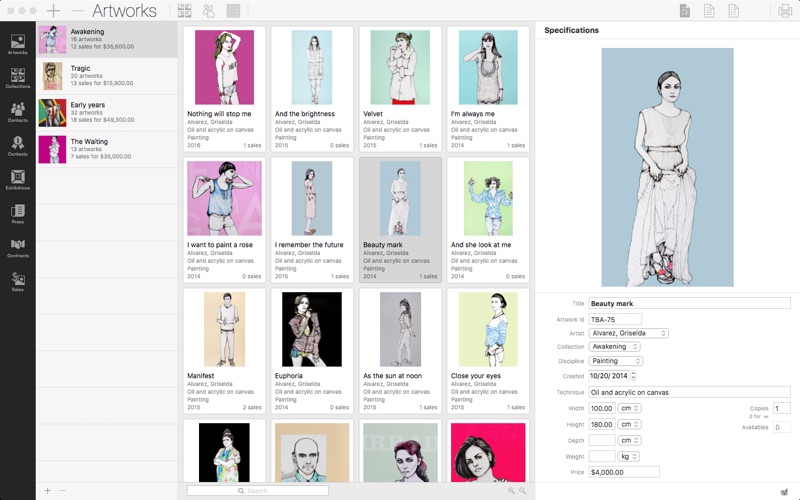Change the Weight unit kg dropdown
The image size is (800, 500).
629,457
